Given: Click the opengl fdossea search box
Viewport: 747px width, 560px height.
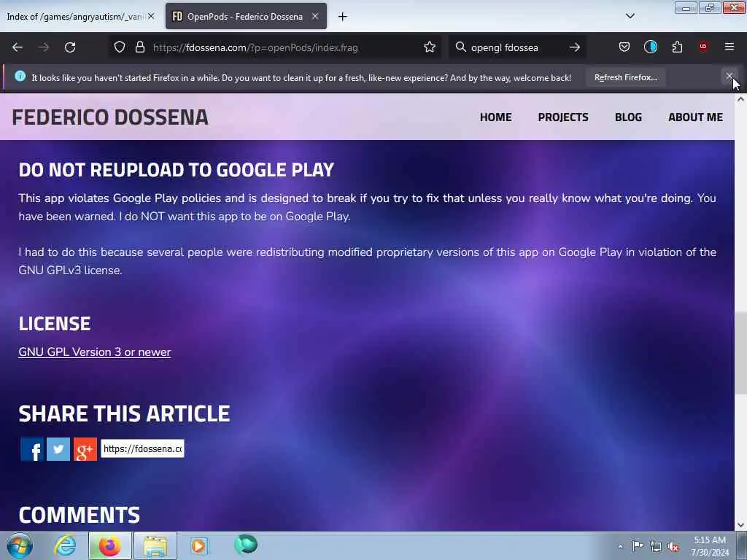Looking at the screenshot, I should coord(517,47).
